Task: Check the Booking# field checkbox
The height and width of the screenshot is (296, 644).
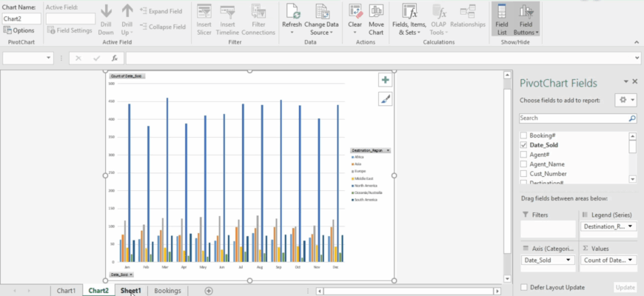Action: point(524,136)
